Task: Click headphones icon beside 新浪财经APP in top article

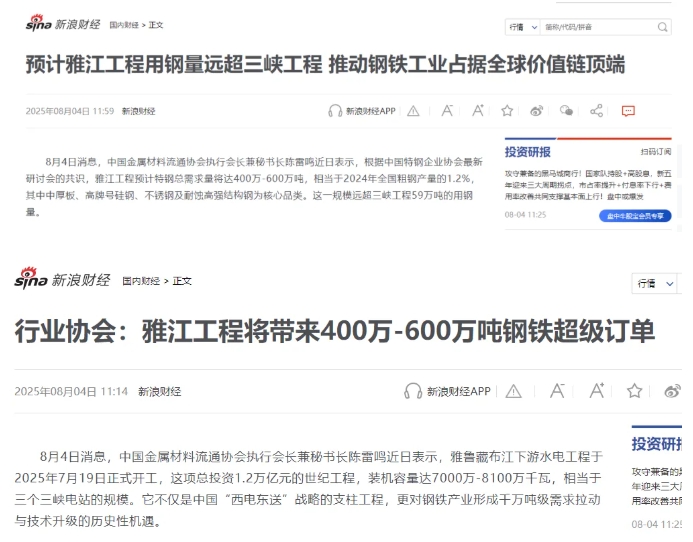Action: (335, 111)
